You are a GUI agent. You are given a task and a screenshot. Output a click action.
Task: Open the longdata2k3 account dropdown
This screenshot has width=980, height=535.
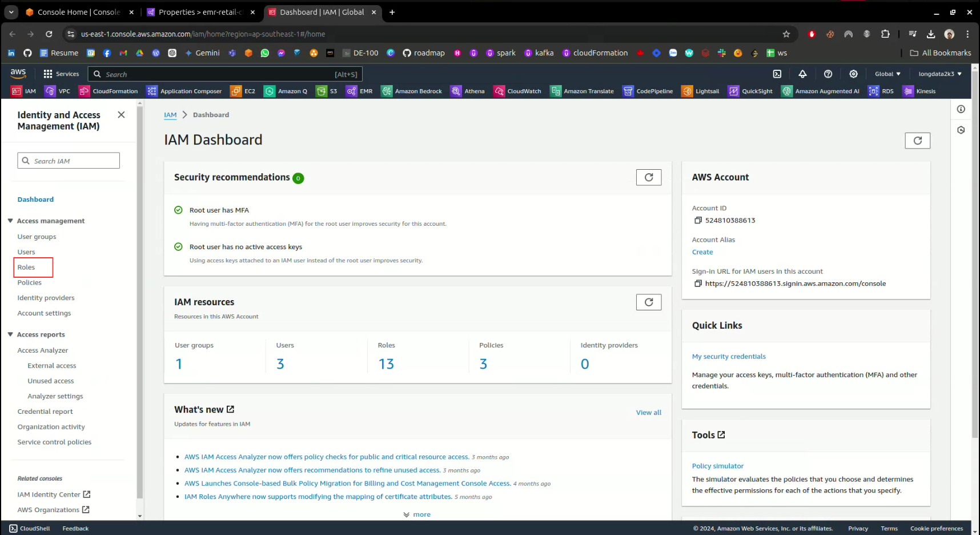[939, 74]
